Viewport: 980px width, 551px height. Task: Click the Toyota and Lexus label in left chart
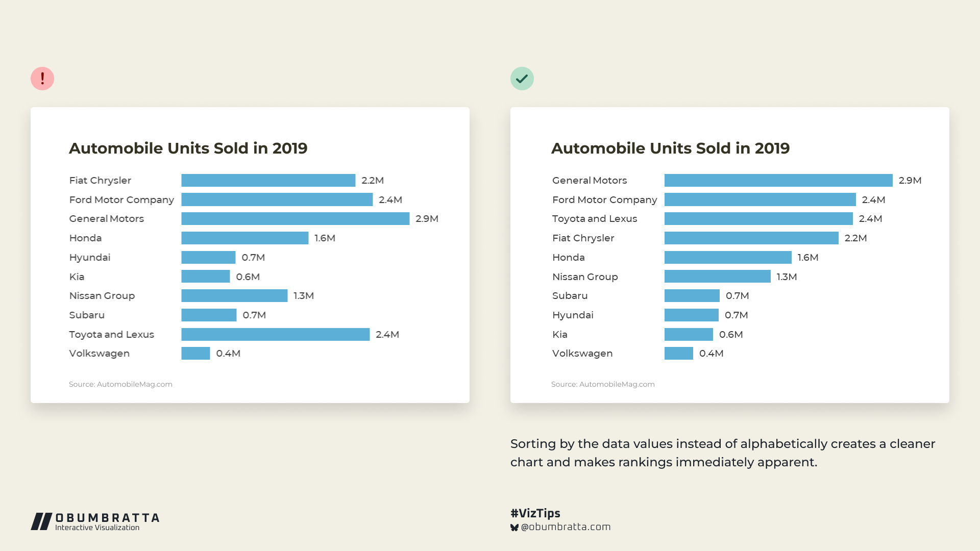(111, 334)
